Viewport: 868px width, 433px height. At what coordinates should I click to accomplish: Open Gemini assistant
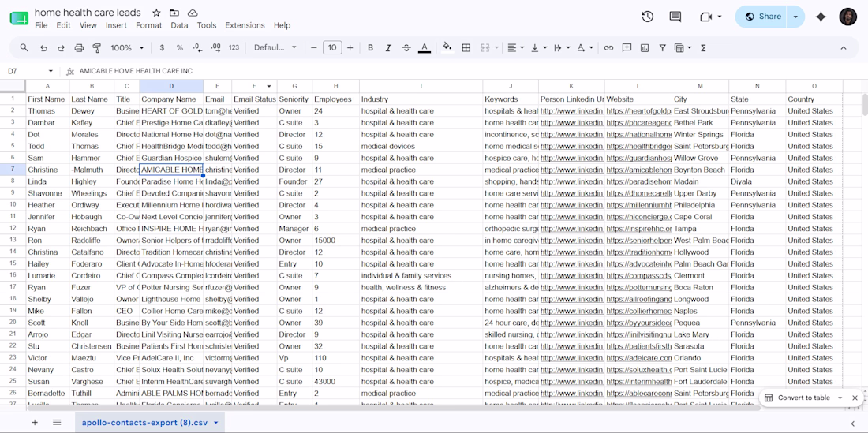pos(821,17)
